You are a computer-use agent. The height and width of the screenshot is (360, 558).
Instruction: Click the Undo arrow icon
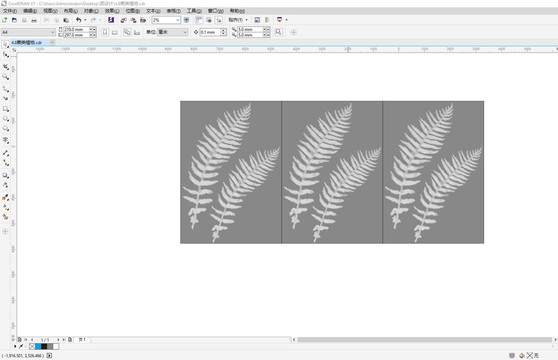pyautogui.click(x=79, y=20)
